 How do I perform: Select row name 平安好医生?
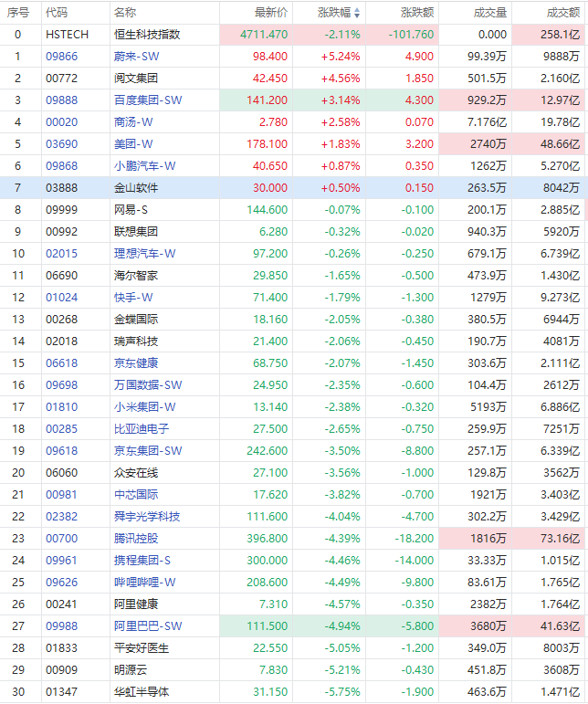[x=142, y=648]
